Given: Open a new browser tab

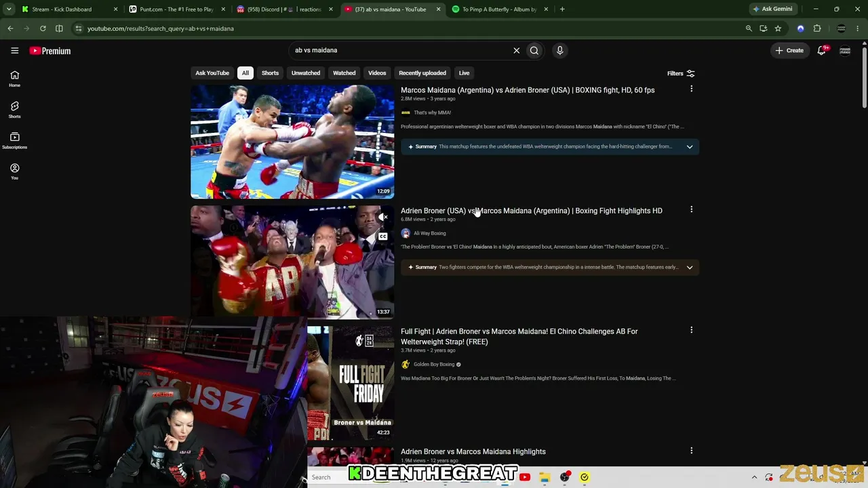Looking at the screenshot, I should [562, 9].
